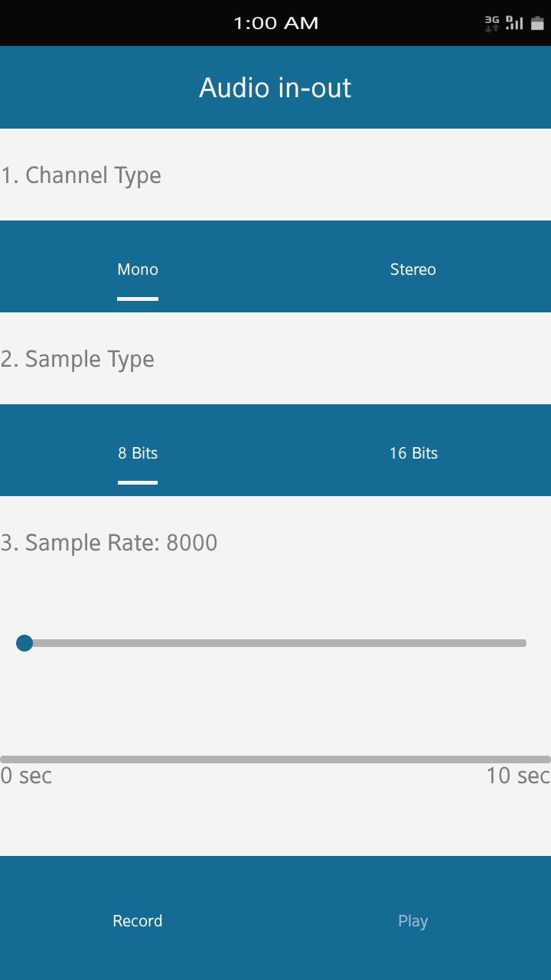Tap the "3. Sample Rate: 8000" label

point(109,543)
